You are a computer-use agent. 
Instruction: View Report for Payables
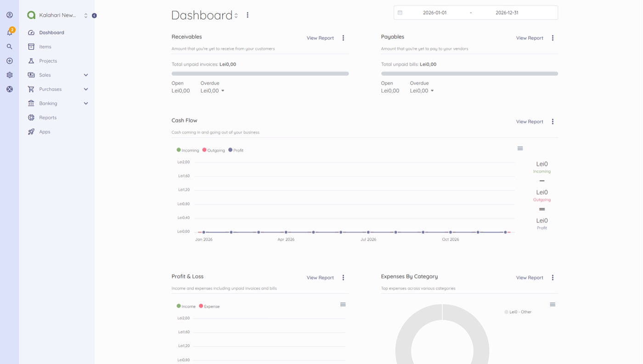(530, 38)
